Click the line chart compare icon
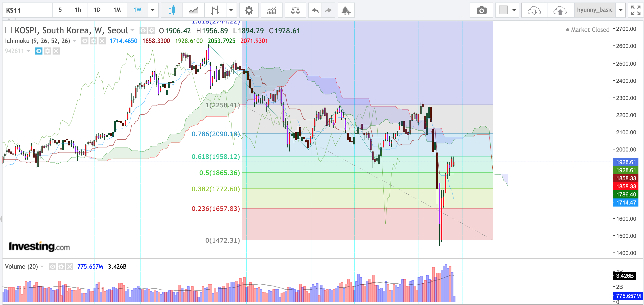The image size is (644, 305). pos(194,10)
